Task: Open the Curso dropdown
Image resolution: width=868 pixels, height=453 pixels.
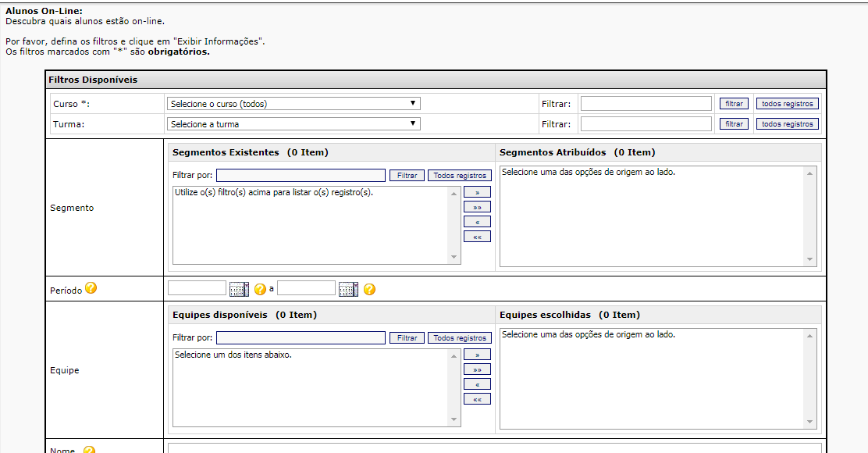Action: (293, 104)
